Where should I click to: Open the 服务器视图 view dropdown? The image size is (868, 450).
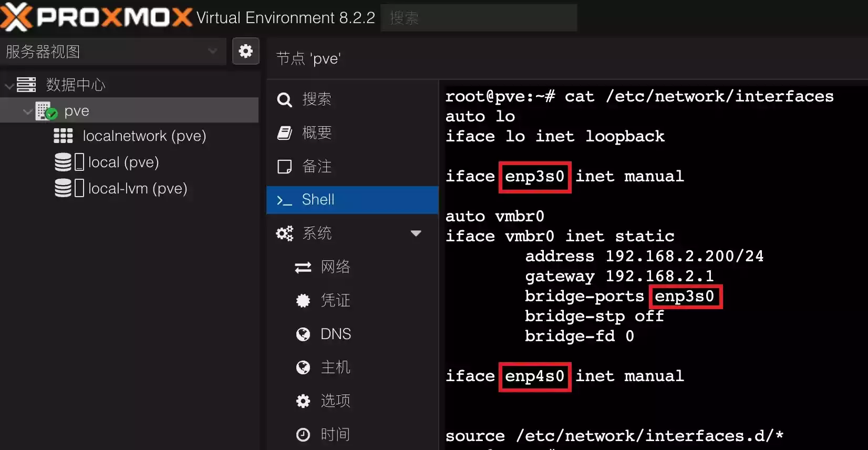[x=212, y=51]
